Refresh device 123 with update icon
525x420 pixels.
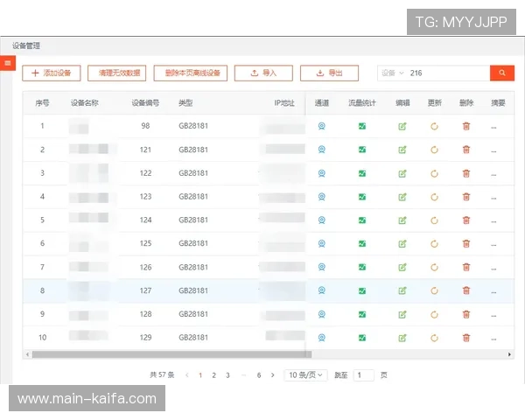pyautogui.click(x=434, y=197)
